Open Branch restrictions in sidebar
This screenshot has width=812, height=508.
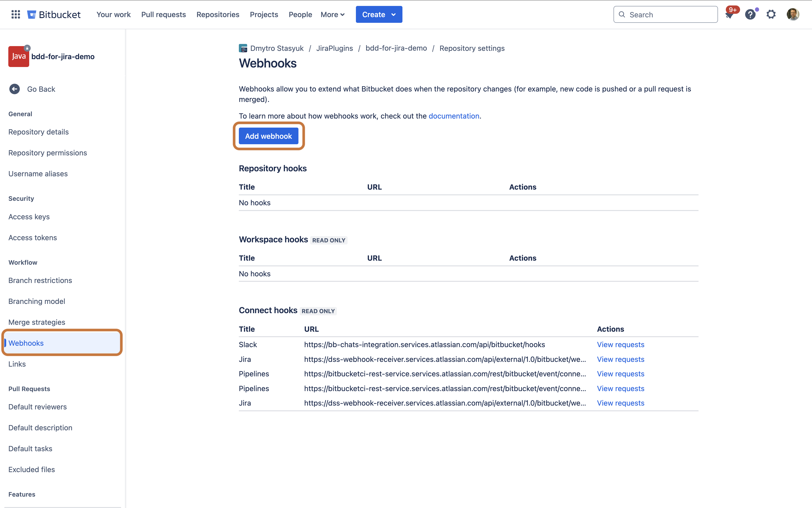(40, 281)
